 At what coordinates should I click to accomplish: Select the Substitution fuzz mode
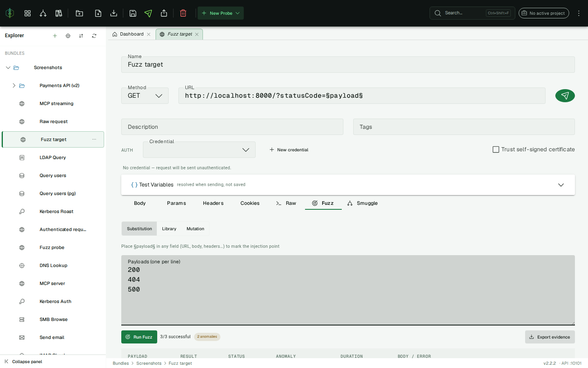139,229
